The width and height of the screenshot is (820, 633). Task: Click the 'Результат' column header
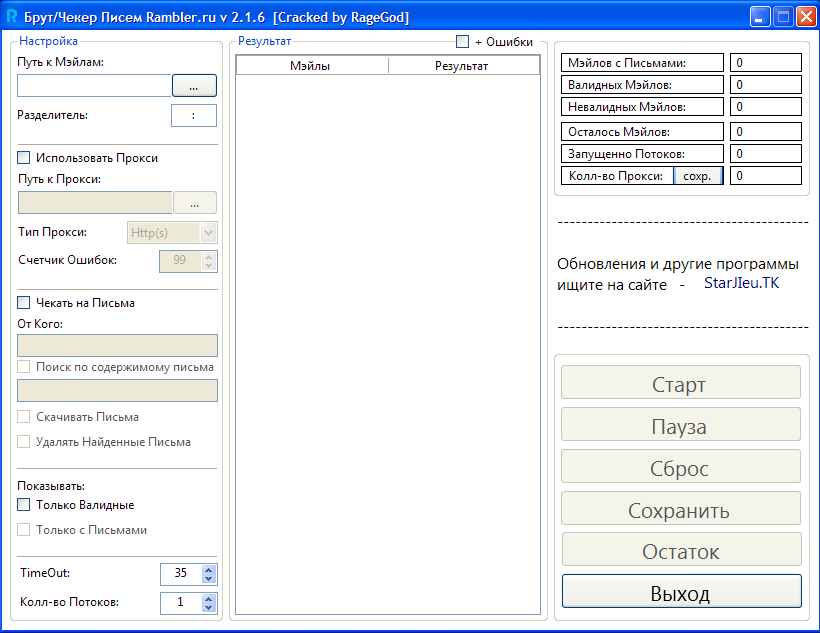(464, 66)
